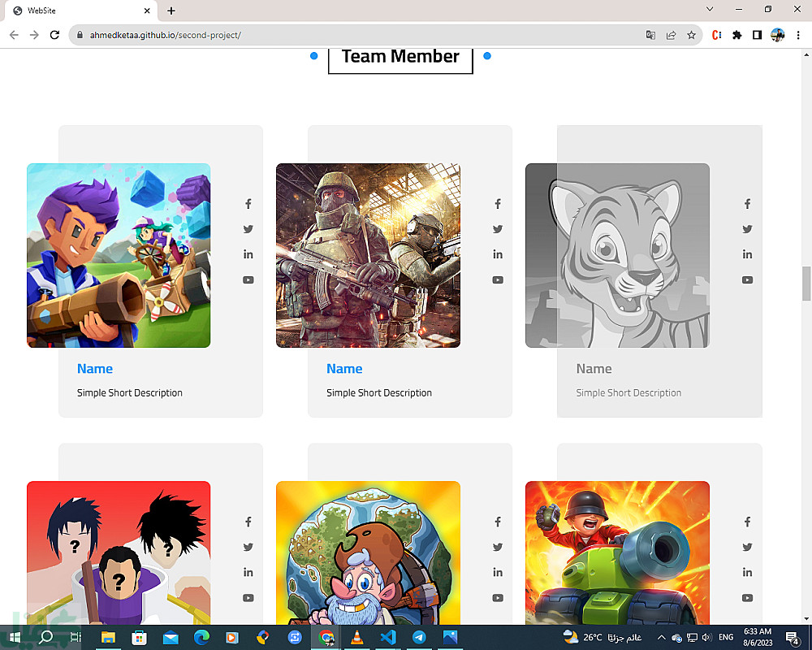Open Twitter link on soldier card
This screenshot has width=812, height=650.
498,228
